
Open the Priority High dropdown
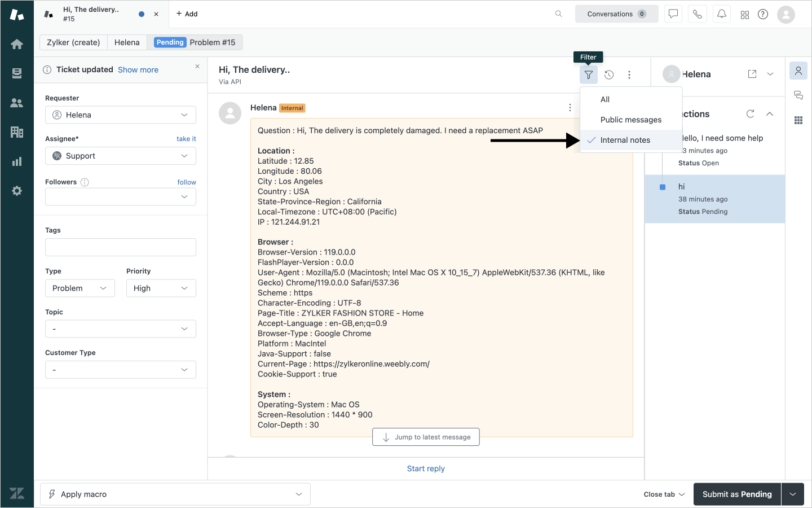coord(161,288)
